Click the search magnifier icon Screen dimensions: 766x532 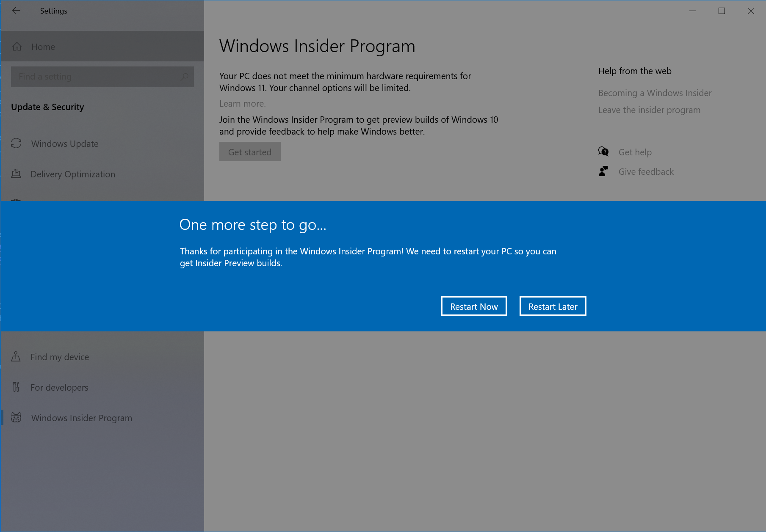[185, 77]
